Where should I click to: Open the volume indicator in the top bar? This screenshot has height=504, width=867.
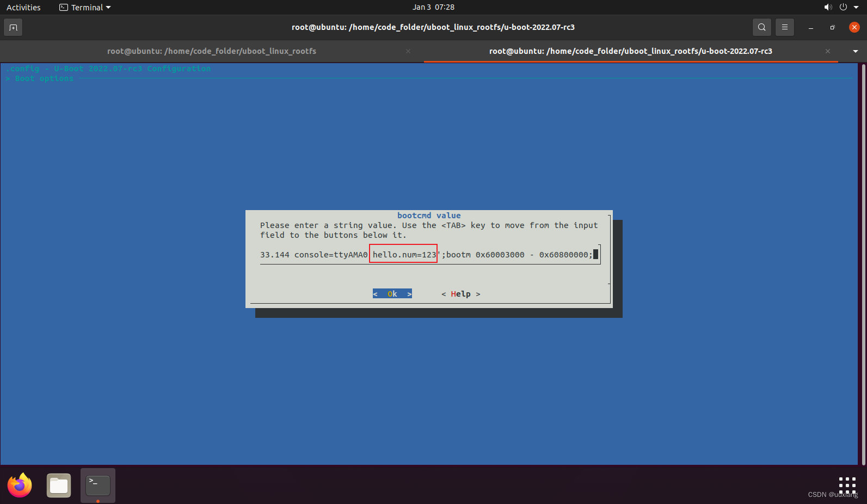pyautogui.click(x=828, y=7)
